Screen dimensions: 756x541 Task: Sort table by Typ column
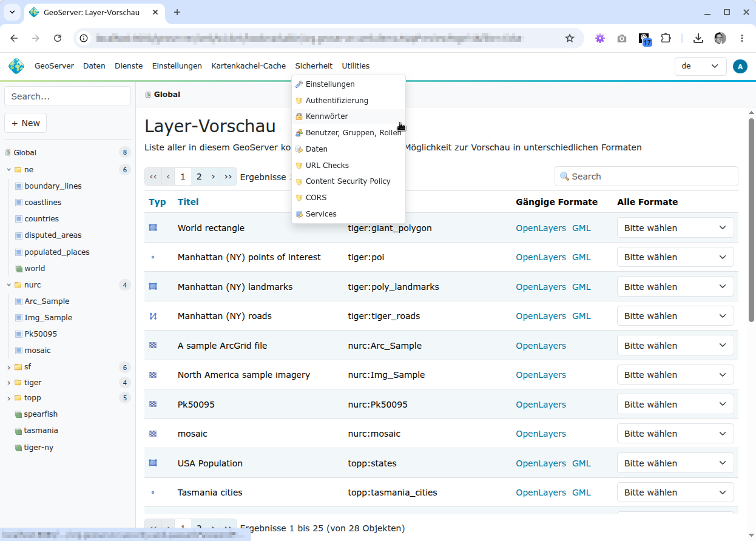point(157,202)
